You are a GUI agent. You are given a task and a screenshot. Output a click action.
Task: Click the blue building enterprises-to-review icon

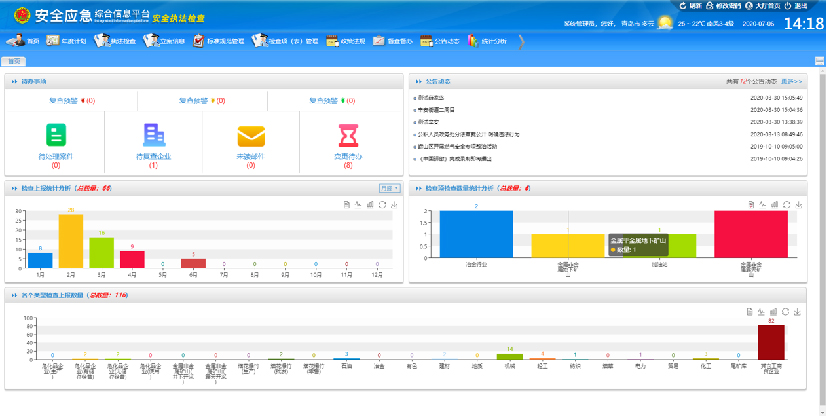[153, 136]
